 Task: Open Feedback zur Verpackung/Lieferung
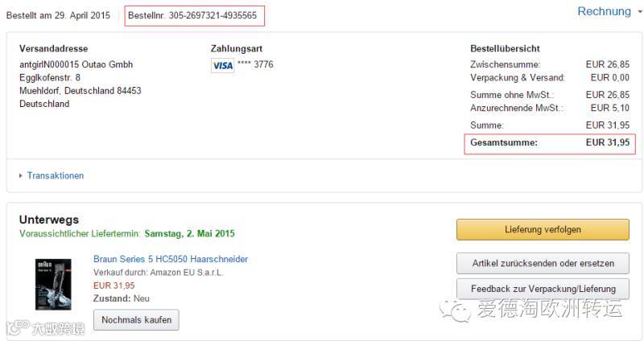543,289
